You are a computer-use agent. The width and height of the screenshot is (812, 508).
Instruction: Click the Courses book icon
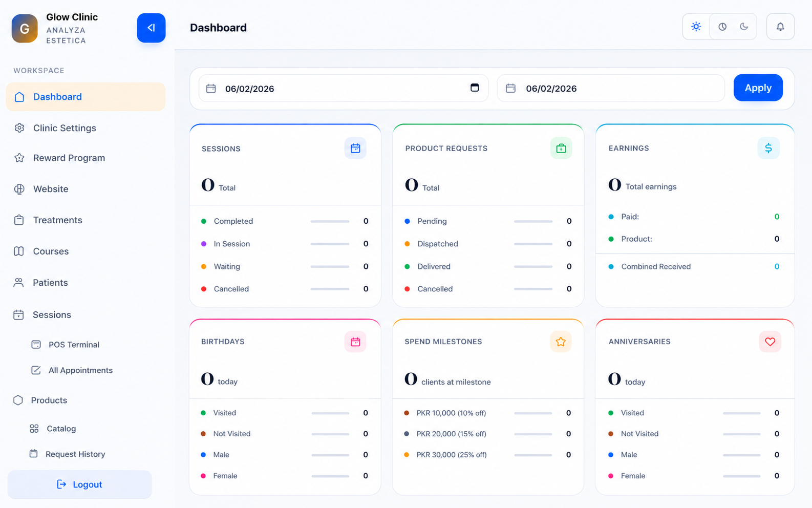[19, 251]
